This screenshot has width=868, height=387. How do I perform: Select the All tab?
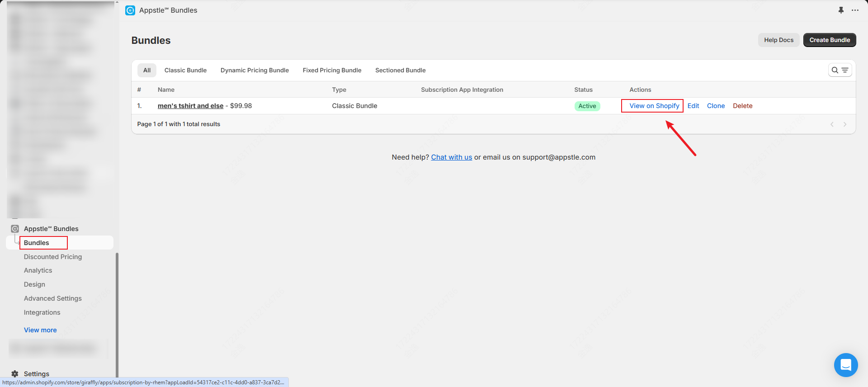pos(147,70)
